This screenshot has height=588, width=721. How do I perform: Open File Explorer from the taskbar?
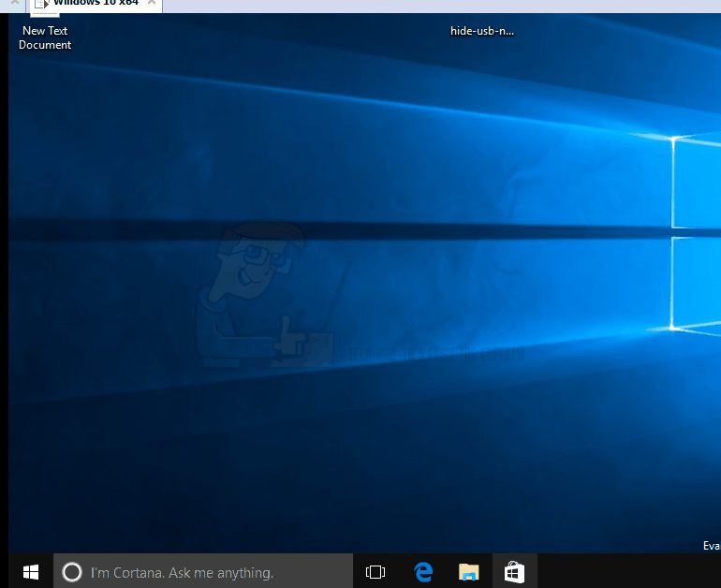[x=469, y=571]
